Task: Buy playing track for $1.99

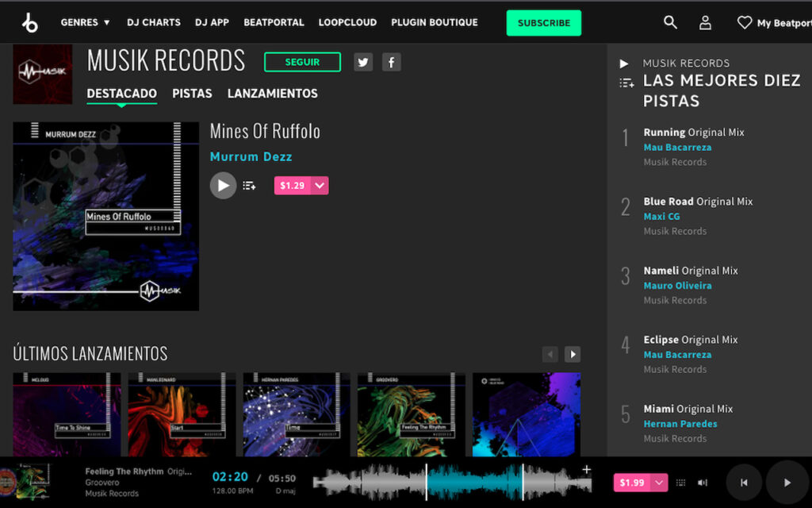Action: pos(632,483)
